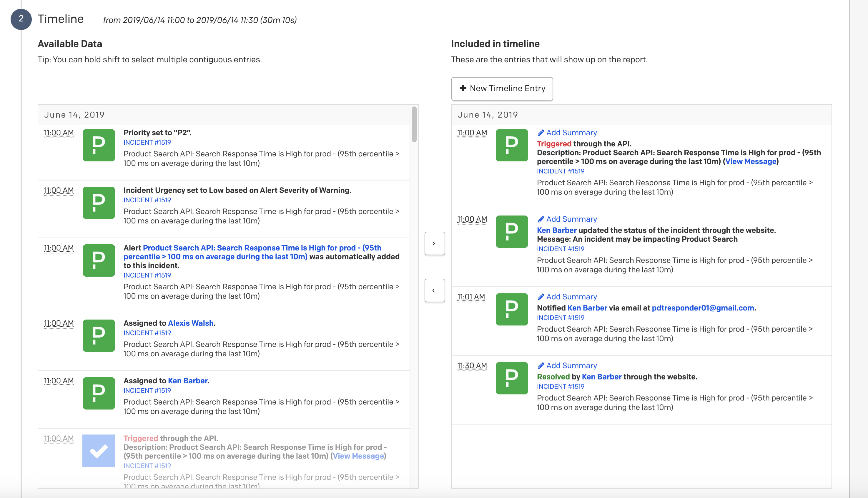Click icon of alert automatically added entry
The width and height of the screenshot is (868, 498).
(99, 260)
